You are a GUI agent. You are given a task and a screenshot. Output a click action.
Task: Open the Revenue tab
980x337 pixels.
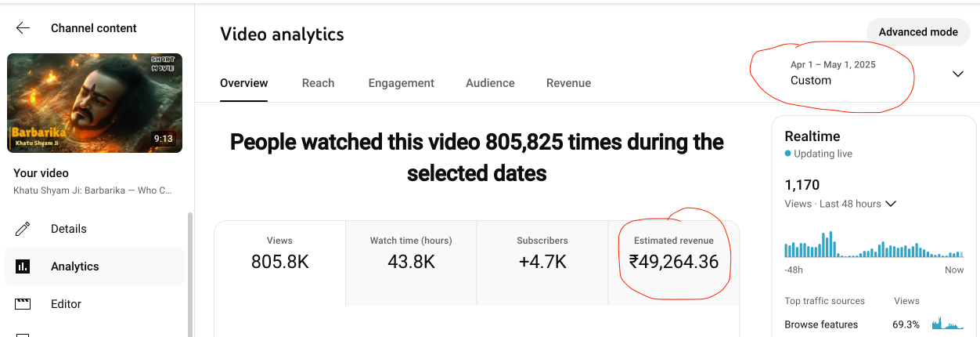point(568,83)
